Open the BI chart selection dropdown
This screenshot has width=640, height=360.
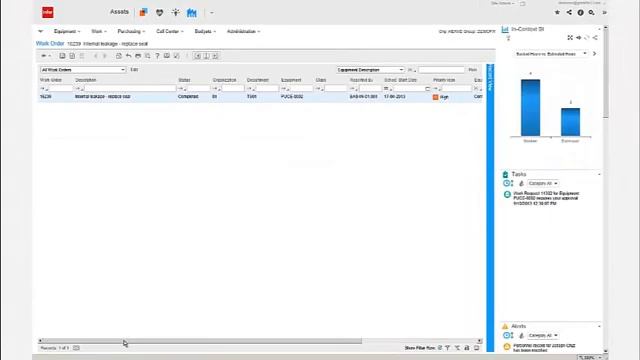(x=550, y=54)
